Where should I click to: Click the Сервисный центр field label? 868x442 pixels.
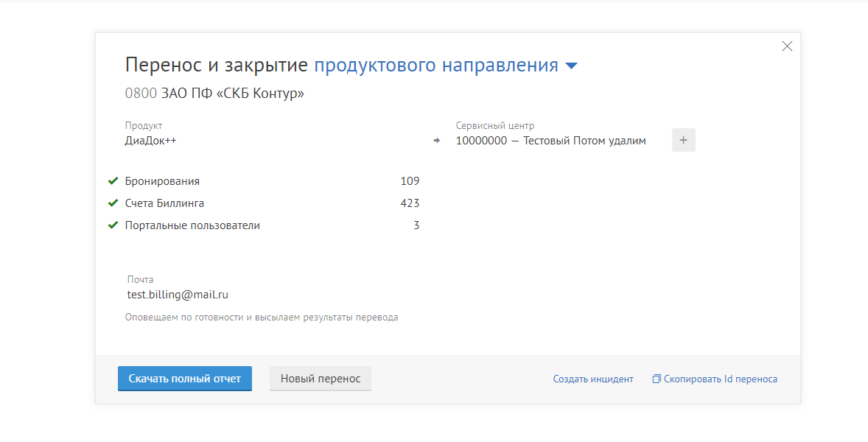coord(495,125)
